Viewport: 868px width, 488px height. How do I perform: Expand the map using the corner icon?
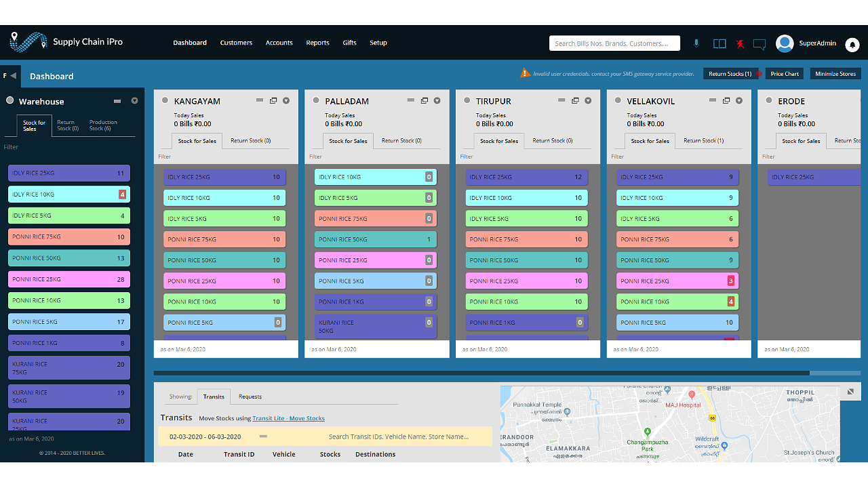click(x=851, y=392)
